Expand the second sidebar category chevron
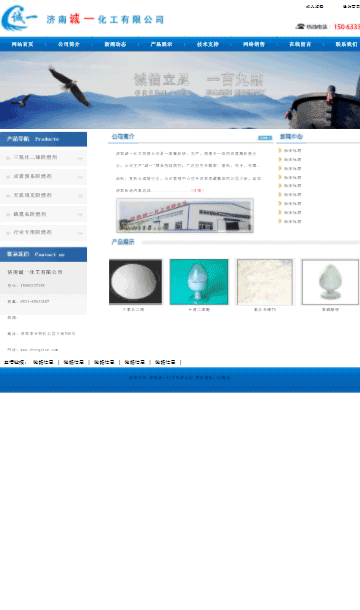The width and height of the screenshot is (360, 610). point(80,177)
